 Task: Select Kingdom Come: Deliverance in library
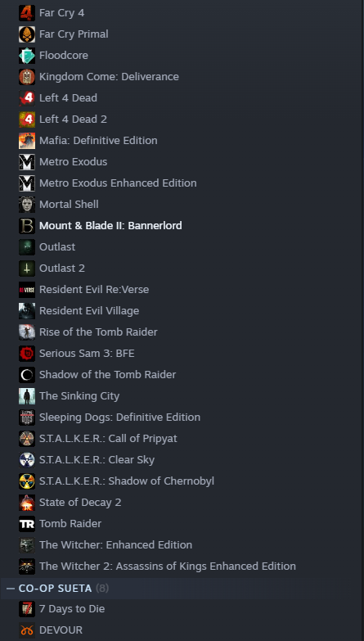click(x=109, y=76)
